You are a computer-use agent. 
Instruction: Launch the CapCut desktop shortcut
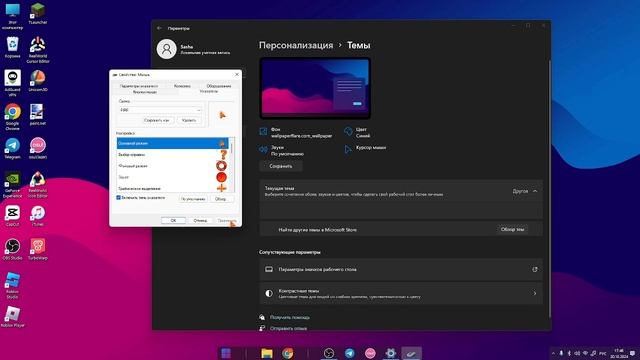click(12, 216)
